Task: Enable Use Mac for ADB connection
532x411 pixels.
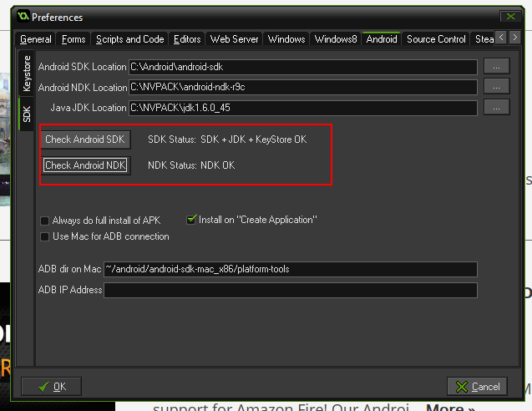Action: pos(45,236)
